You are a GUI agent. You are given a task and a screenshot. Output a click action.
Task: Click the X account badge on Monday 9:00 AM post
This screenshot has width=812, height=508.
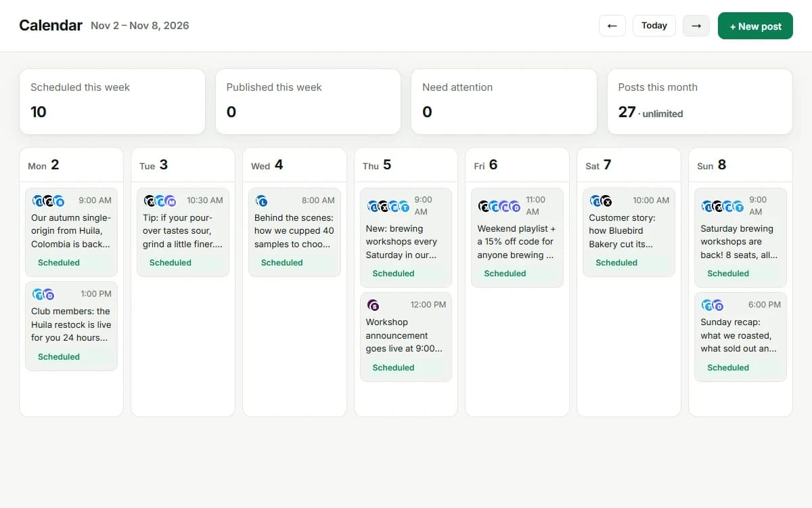49,201
